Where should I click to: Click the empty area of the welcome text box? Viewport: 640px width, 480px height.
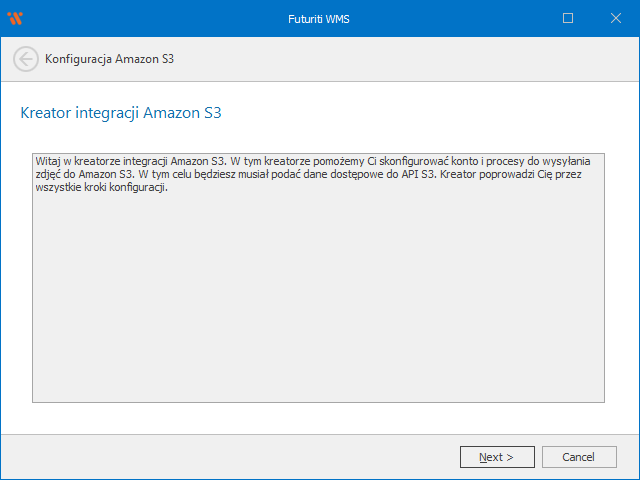318,300
